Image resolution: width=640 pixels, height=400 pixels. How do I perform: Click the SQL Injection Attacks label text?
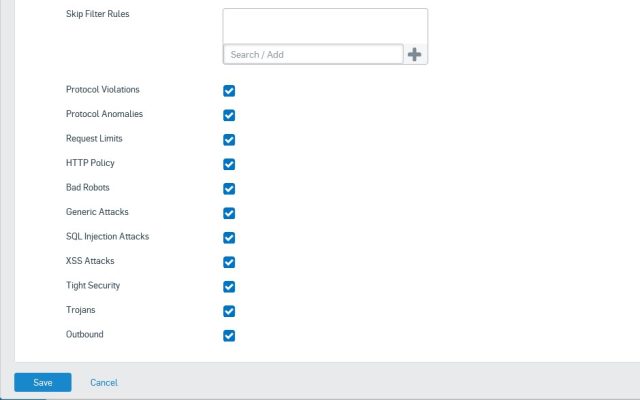107,236
